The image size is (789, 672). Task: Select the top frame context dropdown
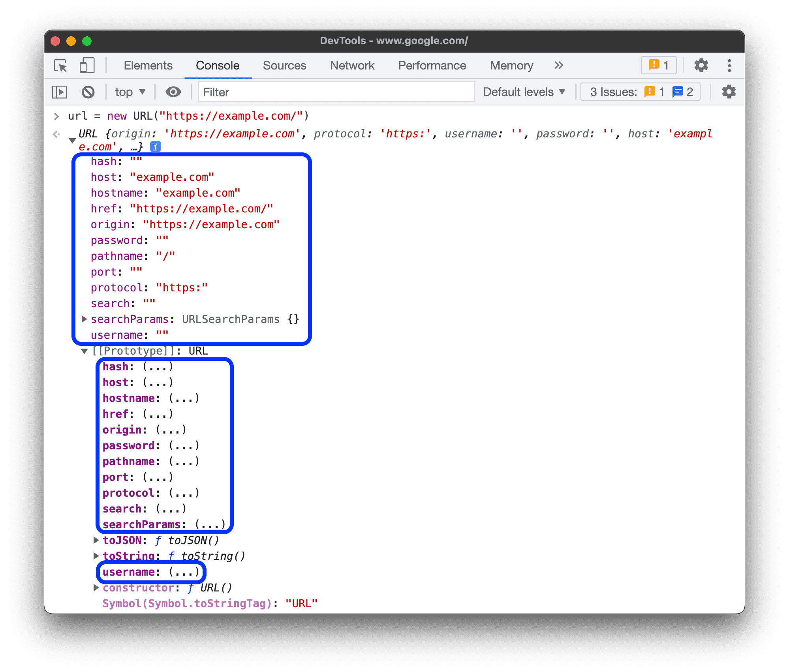point(128,92)
